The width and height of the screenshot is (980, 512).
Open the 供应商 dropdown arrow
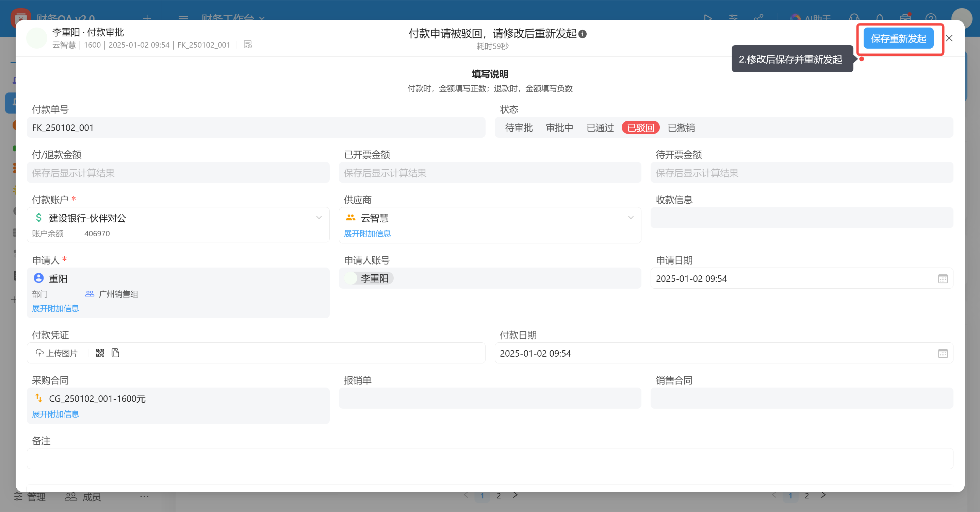631,218
